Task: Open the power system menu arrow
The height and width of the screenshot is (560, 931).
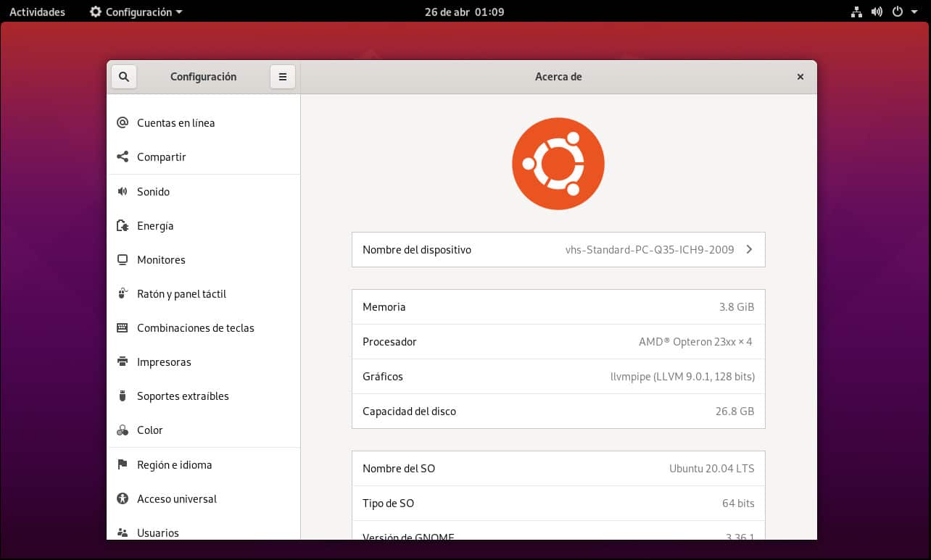Action: pyautogui.click(x=915, y=12)
